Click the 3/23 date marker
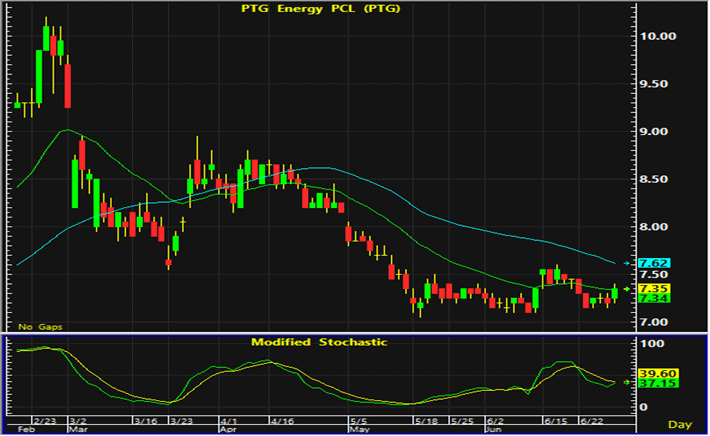 pyautogui.click(x=182, y=421)
